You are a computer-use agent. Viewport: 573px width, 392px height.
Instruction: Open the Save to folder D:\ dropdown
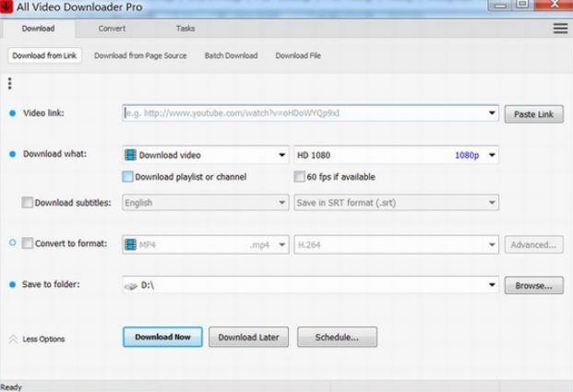(492, 285)
